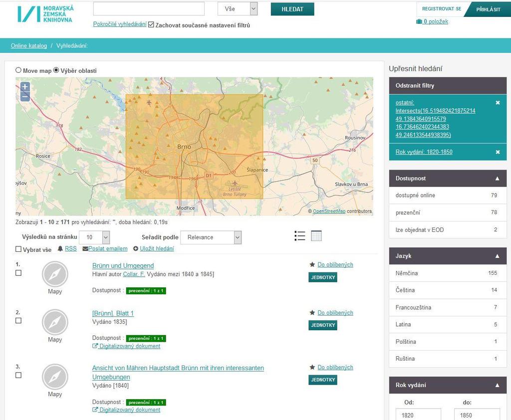The image size is (511, 420).
Task: Collapse the Jazyk facet panel
Action: (x=498, y=256)
